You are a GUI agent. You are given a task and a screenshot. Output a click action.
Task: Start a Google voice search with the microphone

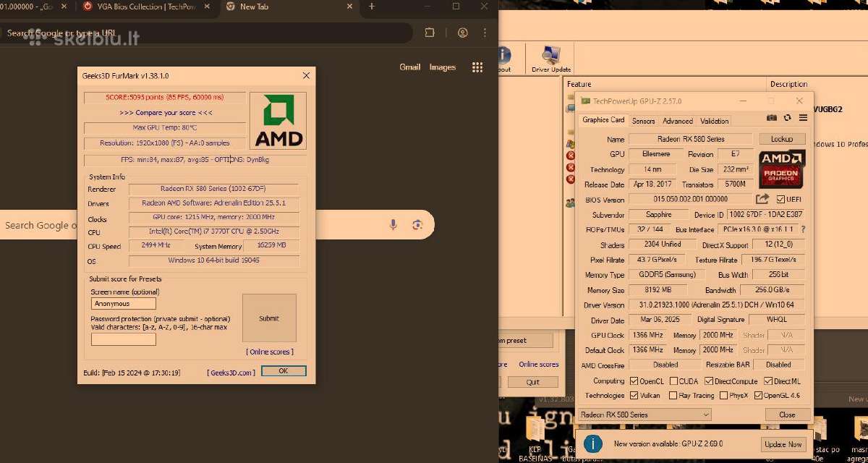393,225
